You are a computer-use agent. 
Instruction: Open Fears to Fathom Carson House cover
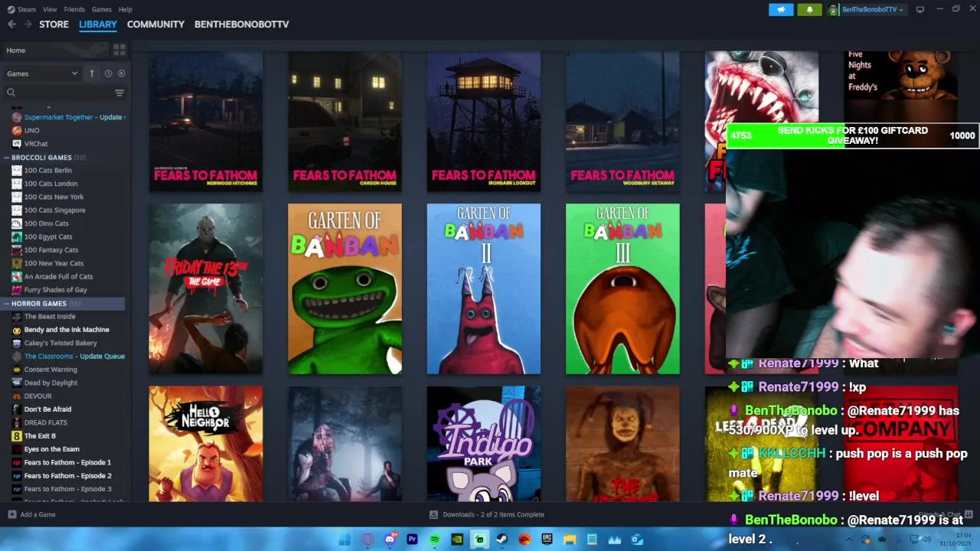coord(345,122)
